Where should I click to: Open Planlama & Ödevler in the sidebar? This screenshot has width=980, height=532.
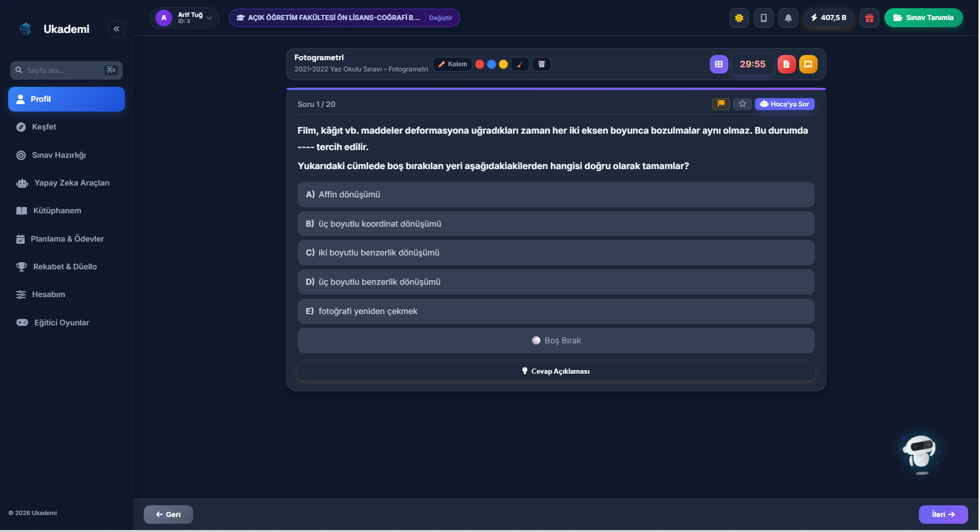(x=66, y=239)
